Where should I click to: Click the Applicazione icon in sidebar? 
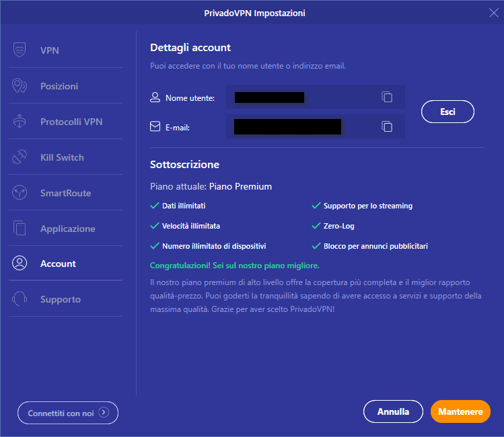point(20,229)
